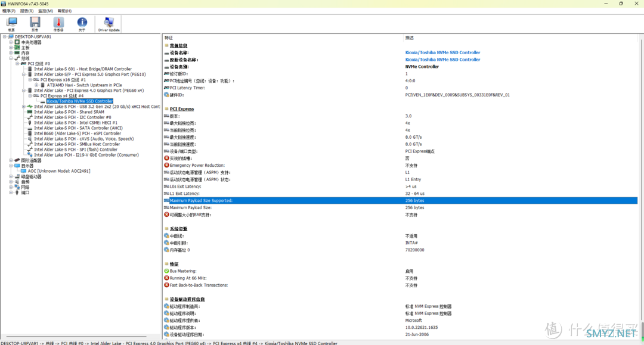Viewport: 644px width, 345px height.
Task: Collapse the 总线 tree node
Action: (11, 58)
